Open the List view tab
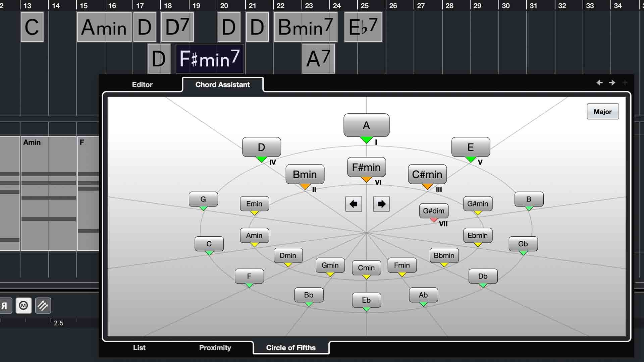This screenshot has width=644, height=362. point(139,348)
